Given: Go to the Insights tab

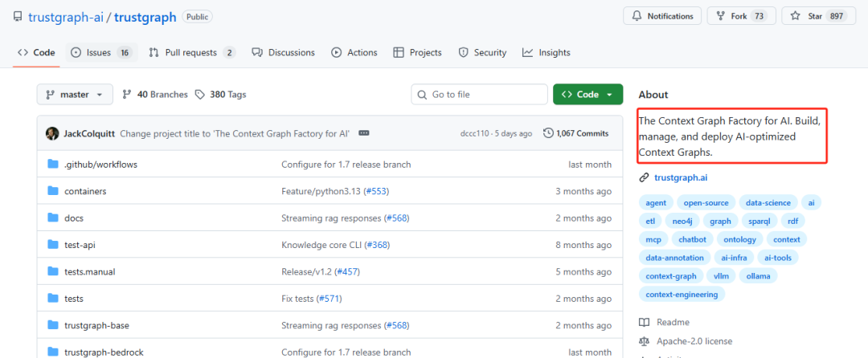Looking at the screenshot, I should click(x=546, y=52).
